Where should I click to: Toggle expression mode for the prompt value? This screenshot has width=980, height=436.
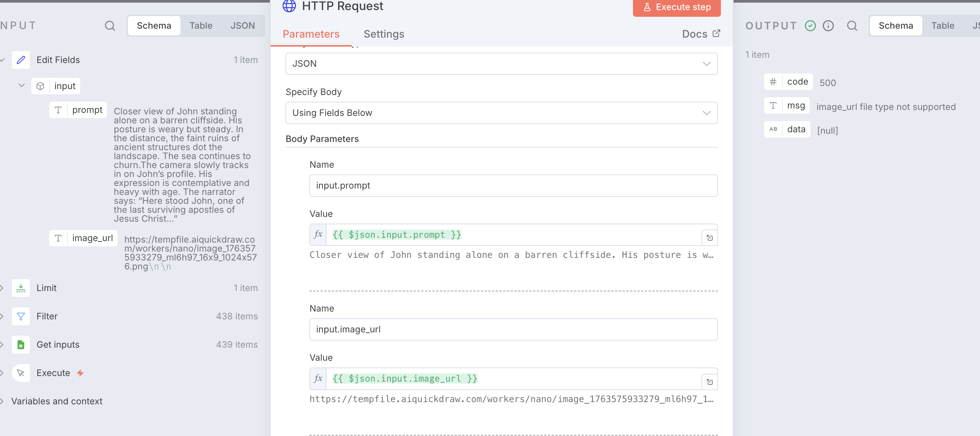tap(318, 235)
